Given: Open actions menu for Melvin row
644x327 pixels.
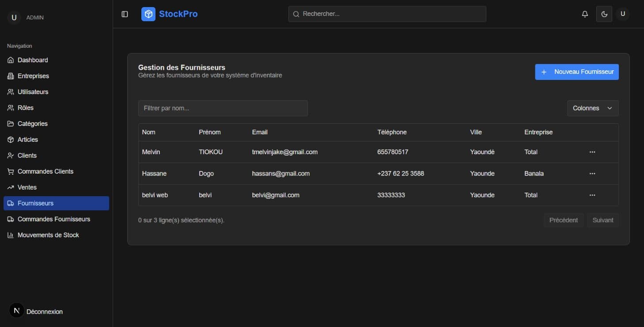Looking at the screenshot, I should click(x=592, y=152).
